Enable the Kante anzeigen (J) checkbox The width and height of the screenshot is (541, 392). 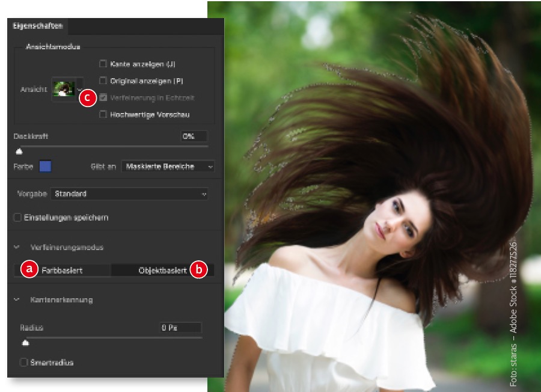[103, 64]
